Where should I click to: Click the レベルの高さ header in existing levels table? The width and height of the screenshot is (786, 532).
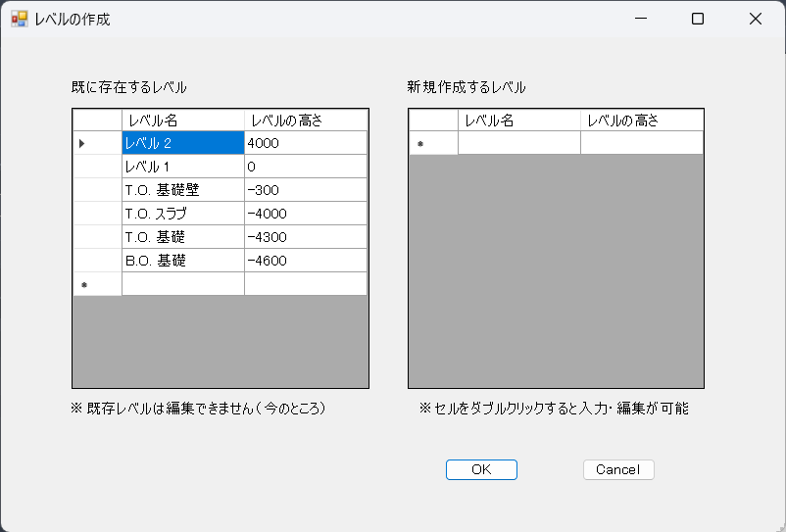[306, 121]
